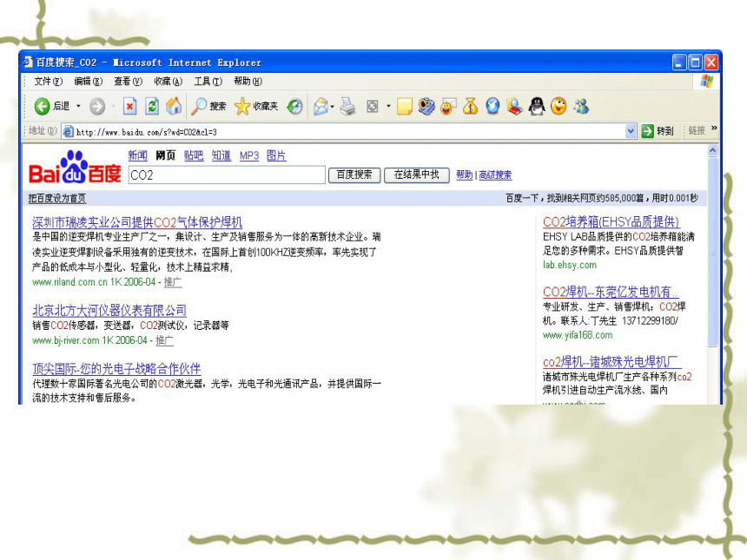747x560 pixels.
Task: Click the gold money bag toolbar icon
Action: click(x=471, y=106)
